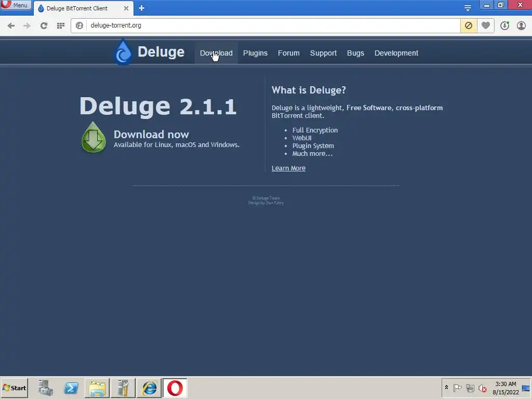Click the Show Desktop button

[x=526, y=388]
